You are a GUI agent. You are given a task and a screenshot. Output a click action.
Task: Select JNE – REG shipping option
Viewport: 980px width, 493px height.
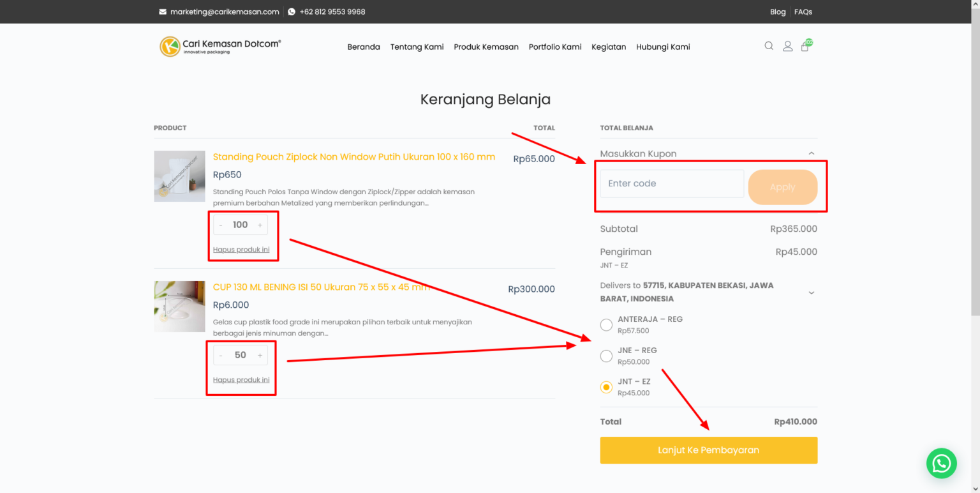[x=606, y=356]
